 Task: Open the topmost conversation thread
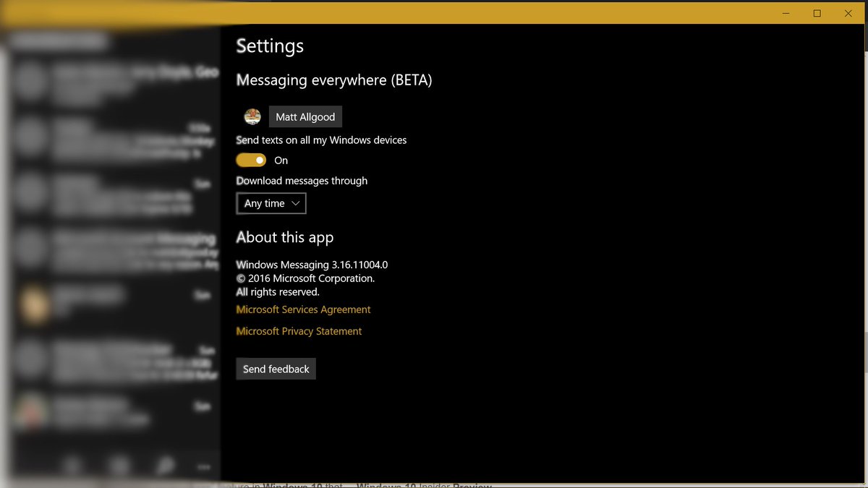116,82
